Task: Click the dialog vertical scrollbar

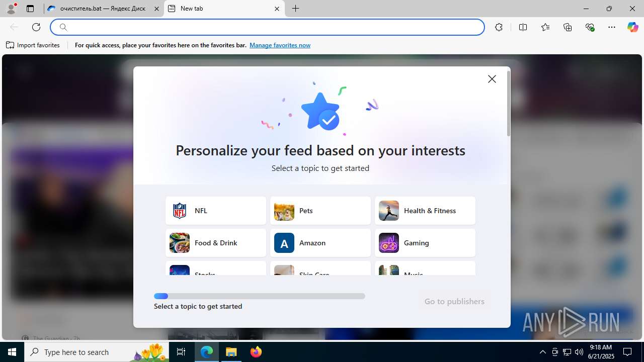Action: [x=509, y=104]
